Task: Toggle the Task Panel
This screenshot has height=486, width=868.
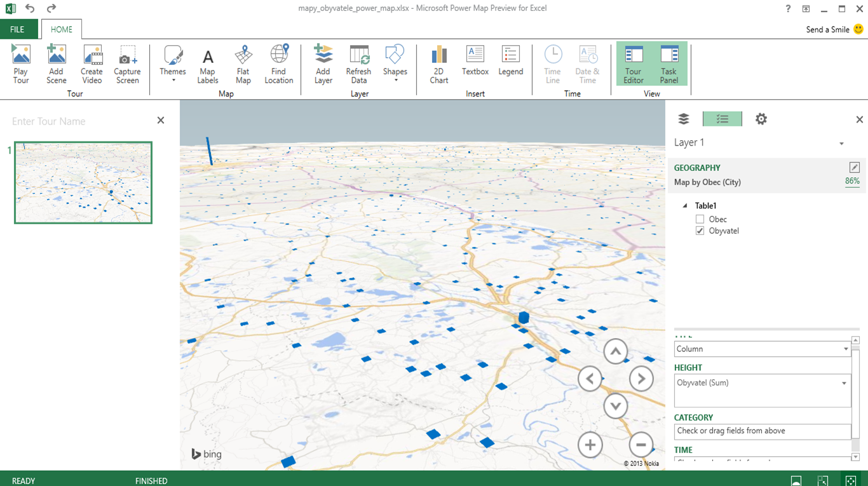Action: coord(669,64)
